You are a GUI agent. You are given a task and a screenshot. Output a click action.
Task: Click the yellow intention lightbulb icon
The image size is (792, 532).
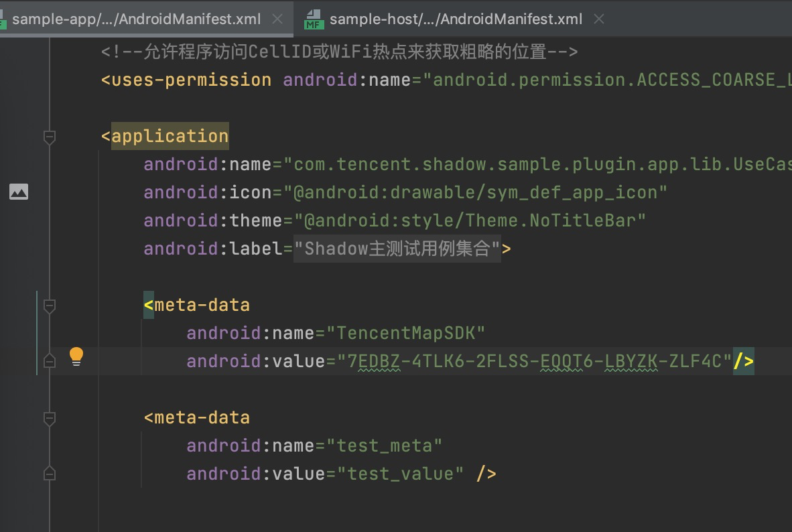76,357
